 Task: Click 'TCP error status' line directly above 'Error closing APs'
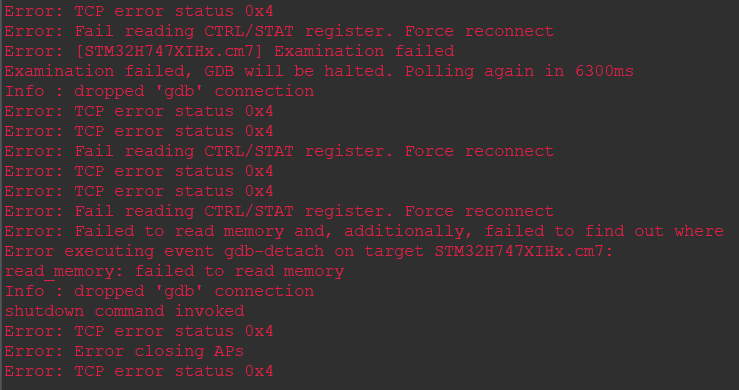(x=139, y=331)
